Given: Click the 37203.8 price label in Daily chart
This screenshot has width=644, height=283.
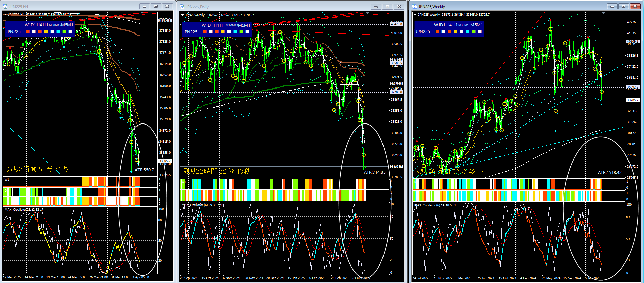Looking at the screenshot, I should pyautogui.click(x=396, y=92).
